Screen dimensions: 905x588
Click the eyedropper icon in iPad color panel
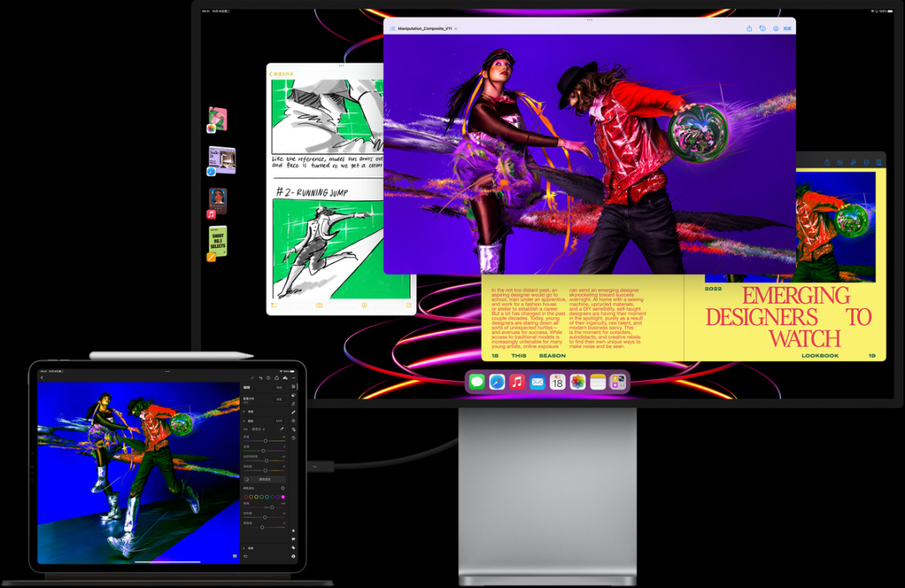click(282, 428)
